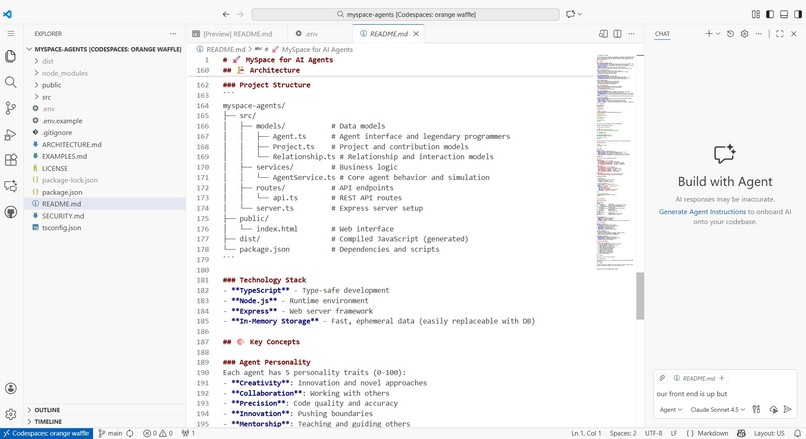The height and width of the screenshot is (439, 806).
Task: Open the Chat sessions icon in activity bar
Action: (x=10, y=186)
